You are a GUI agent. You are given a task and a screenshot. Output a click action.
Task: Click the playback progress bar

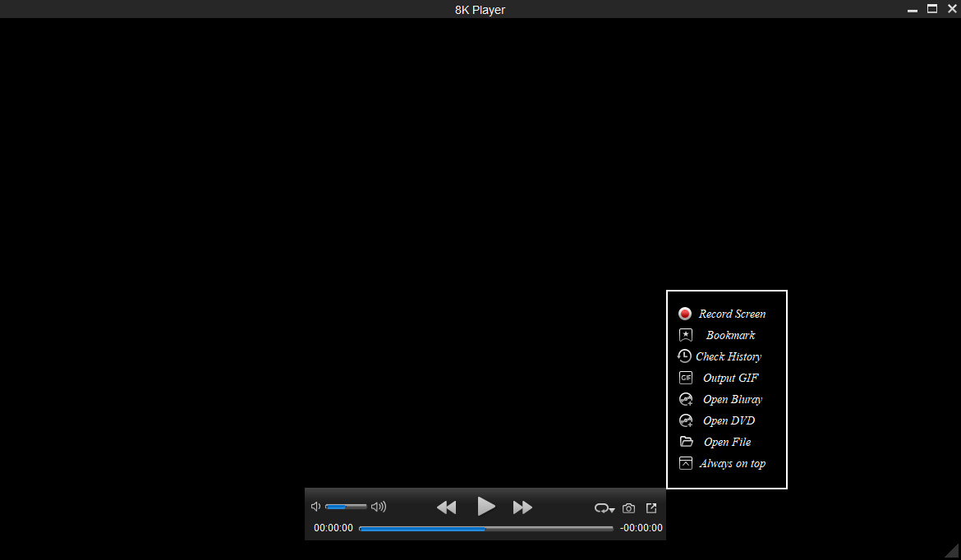tap(485, 529)
